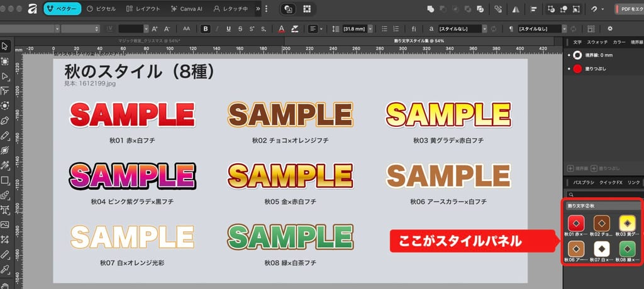
Task: Click the vertical three-dot options menu
Action: click(x=267, y=9)
